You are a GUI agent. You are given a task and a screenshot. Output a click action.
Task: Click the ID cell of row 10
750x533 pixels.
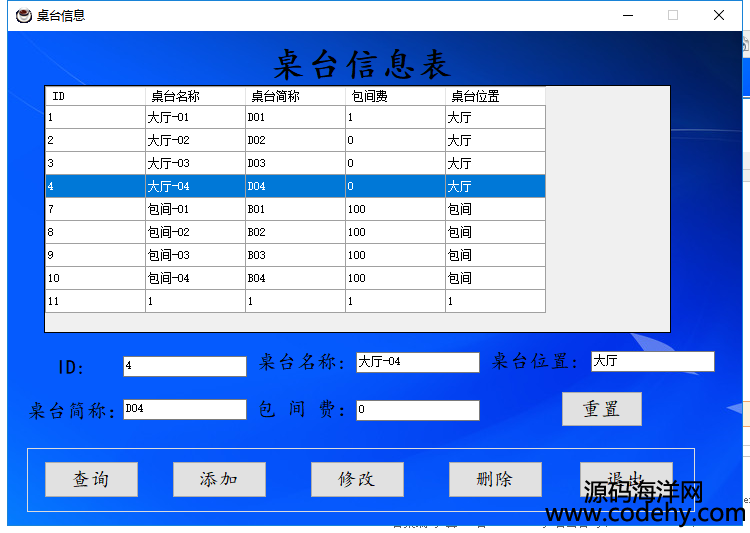[96, 278]
